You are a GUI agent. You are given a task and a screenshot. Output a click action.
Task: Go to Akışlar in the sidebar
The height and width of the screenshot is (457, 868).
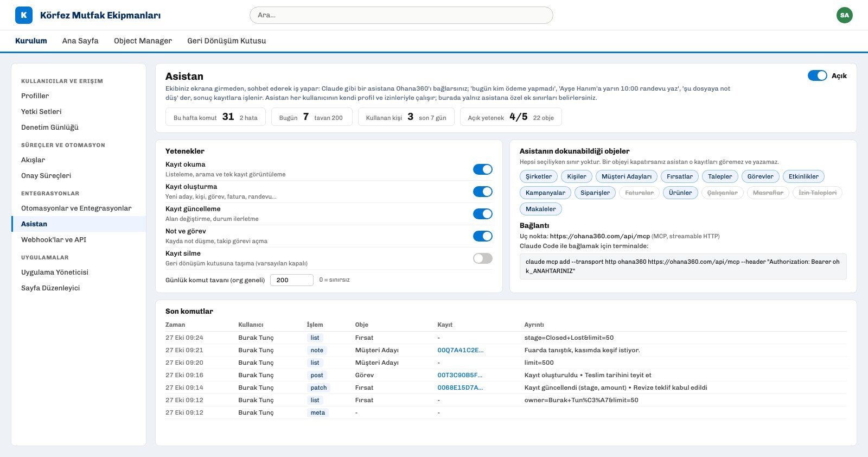(x=79, y=160)
